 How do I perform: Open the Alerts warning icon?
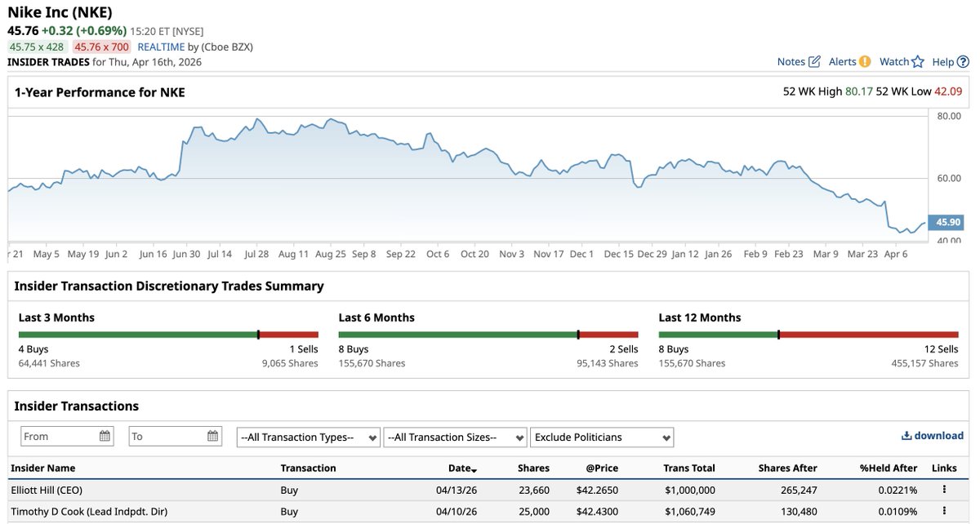(x=865, y=62)
